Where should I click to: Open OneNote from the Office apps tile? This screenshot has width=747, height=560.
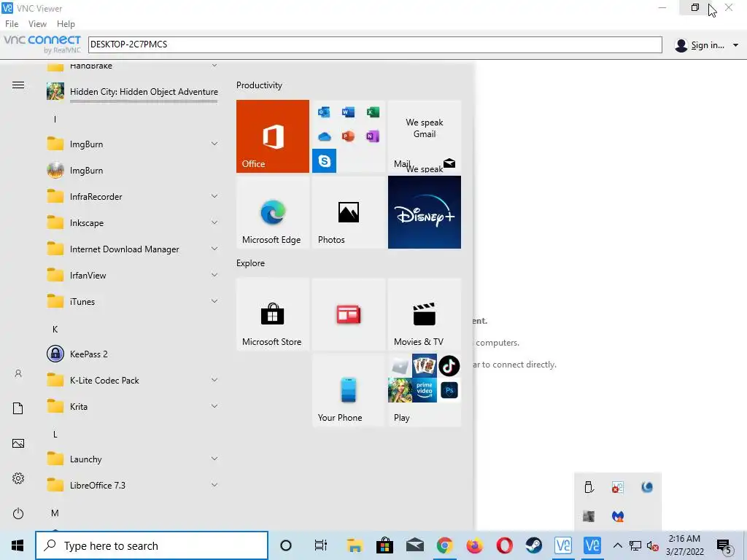pos(373,136)
